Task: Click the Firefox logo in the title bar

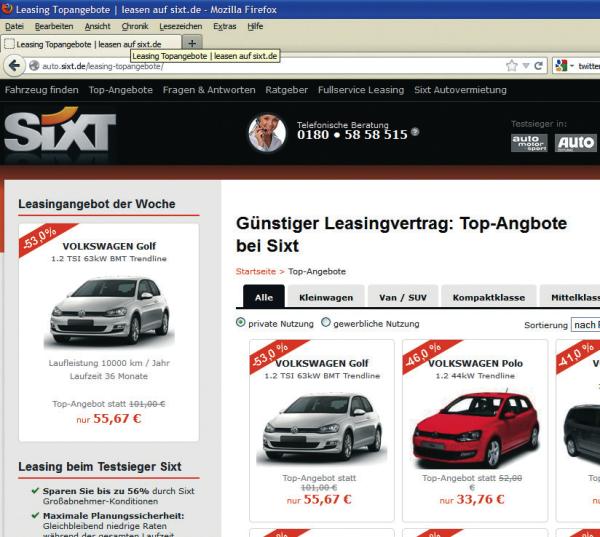Action: [7, 8]
